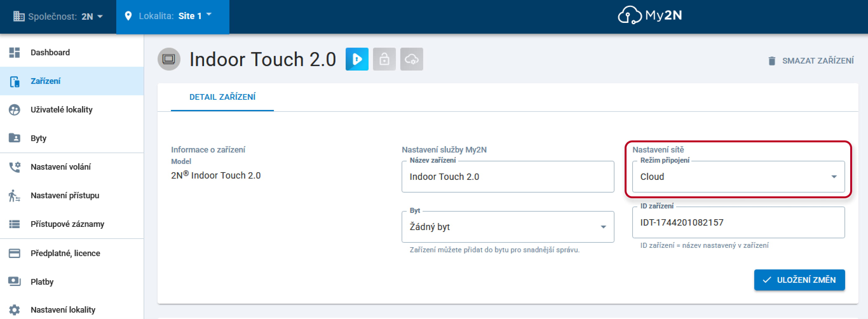Screen dimensions: 868x319
Task: Click the Nastavení lokality gear icon
Action: click(x=15, y=310)
